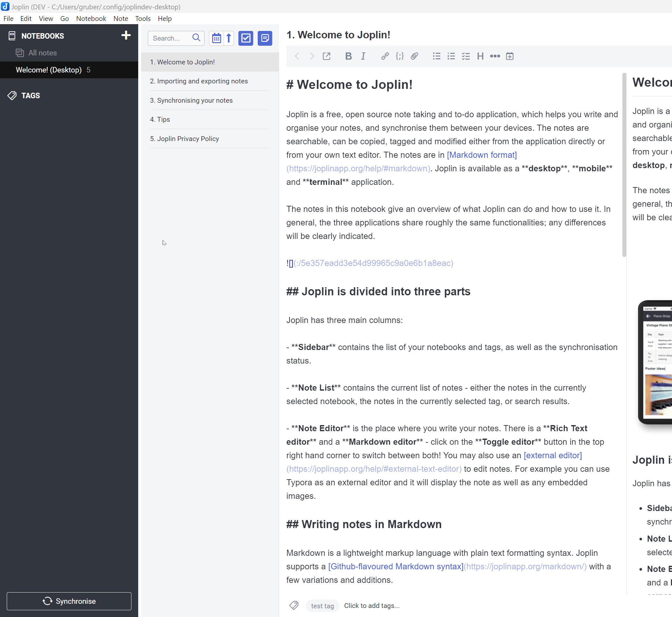Apply italic formatting
Viewport: 672px width, 617px height.
point(363,56)
